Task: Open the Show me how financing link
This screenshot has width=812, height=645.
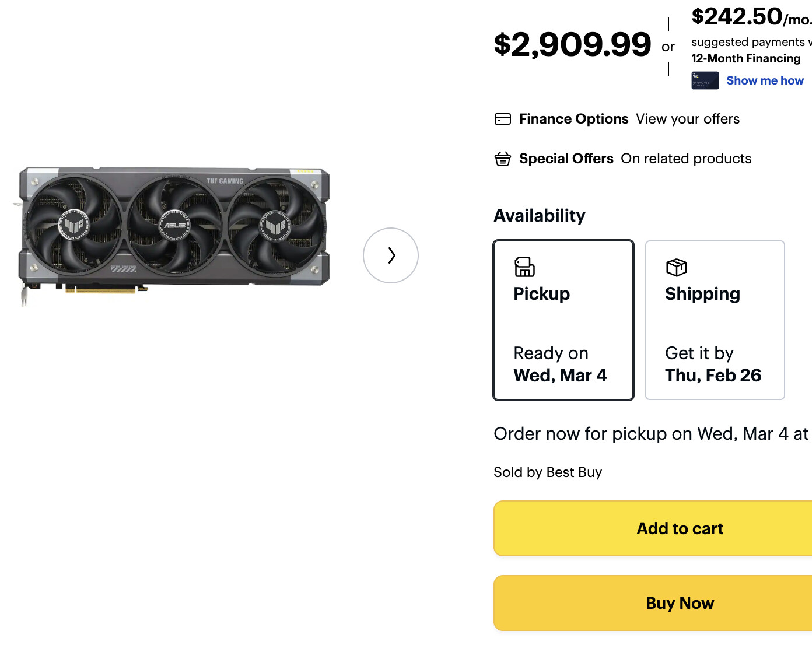Action: tap(765, 80)
